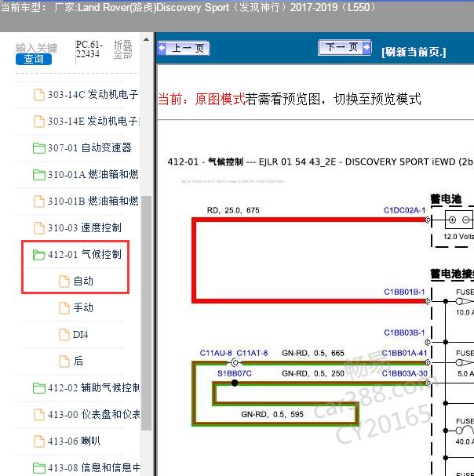This screenshot has height=476, width=474.
Task: Click the green folder icon of 307-01
Action: pyautogui.click(x=39, y=148)
